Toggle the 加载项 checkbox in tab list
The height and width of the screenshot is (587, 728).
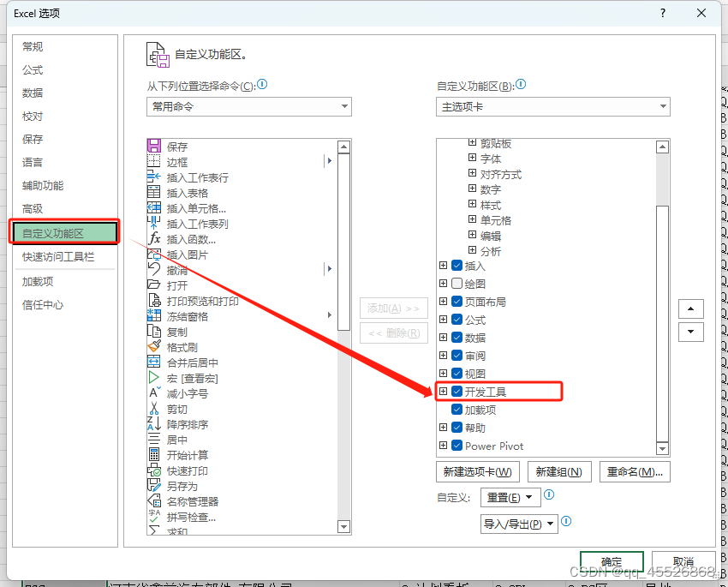[x=456, y=410]
